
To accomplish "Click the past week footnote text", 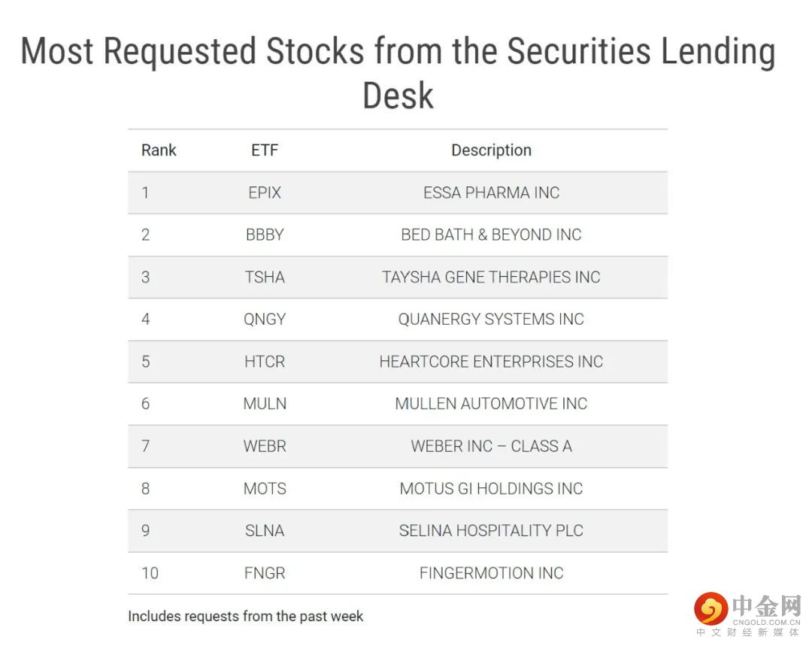I will 245,617.
